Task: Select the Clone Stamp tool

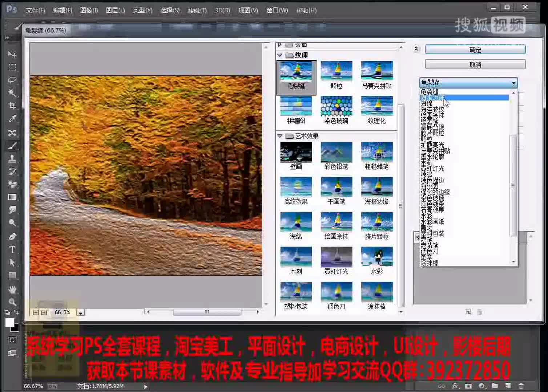Action: tap(12, 158)
